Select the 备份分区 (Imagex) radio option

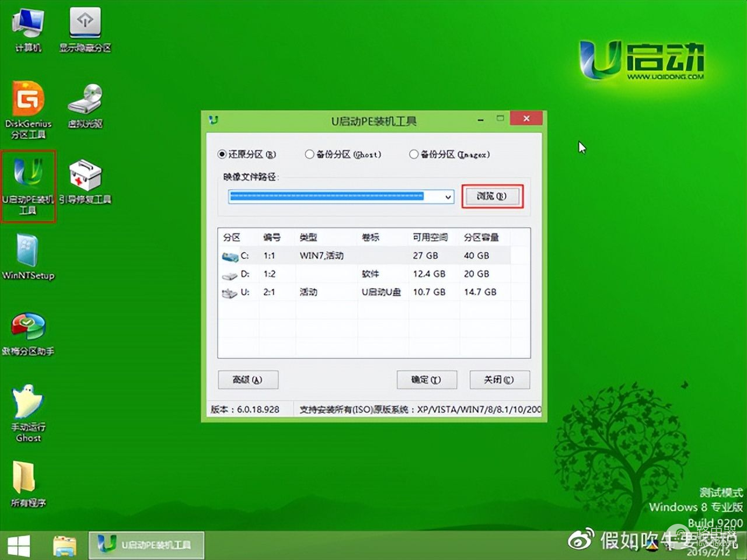click(414, 155)
